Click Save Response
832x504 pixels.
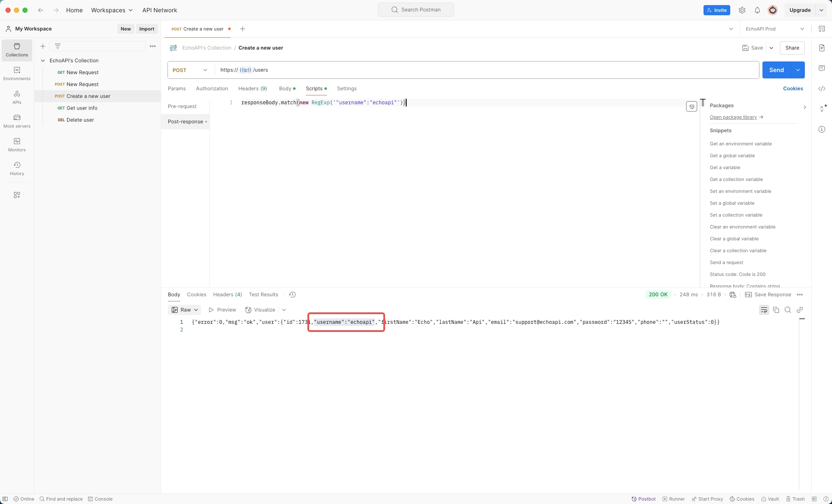pos(768,295)
